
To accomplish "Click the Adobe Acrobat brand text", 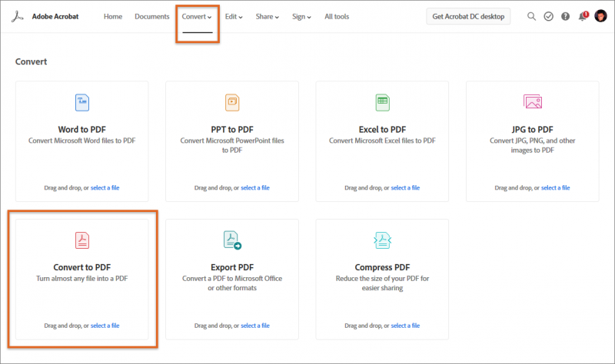I will click(x=55, y=16).
